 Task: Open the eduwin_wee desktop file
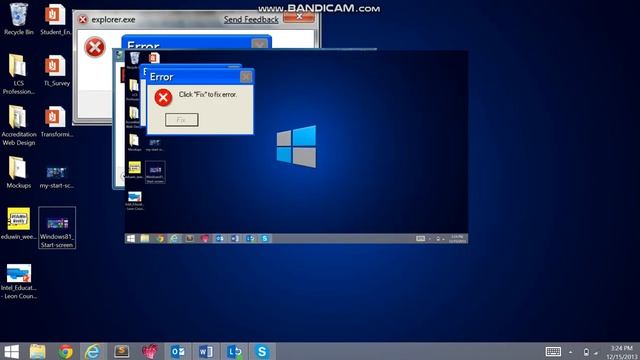pyautogui.click(x=18, y=223)
